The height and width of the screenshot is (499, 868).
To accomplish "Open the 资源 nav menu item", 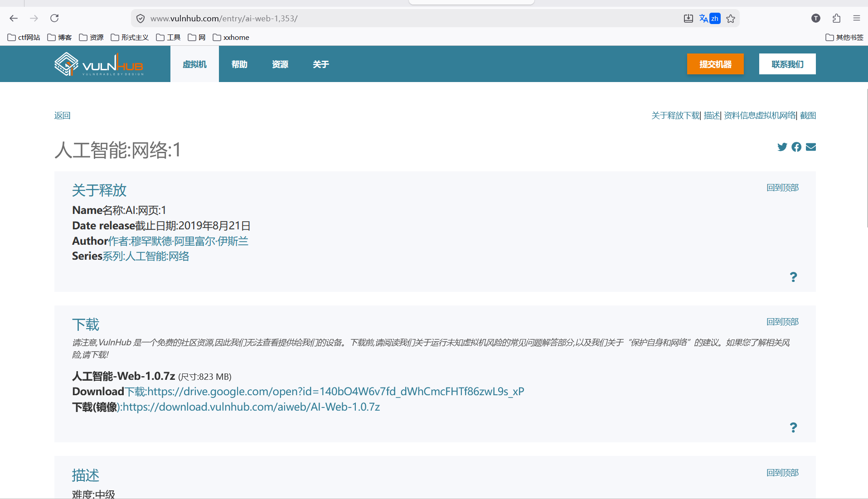I will click(x=280, y=64).
